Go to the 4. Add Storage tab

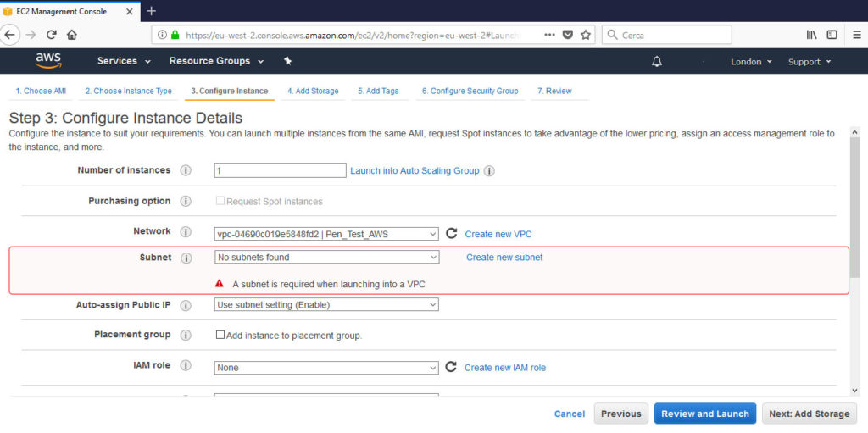click(x=313, y=91)
